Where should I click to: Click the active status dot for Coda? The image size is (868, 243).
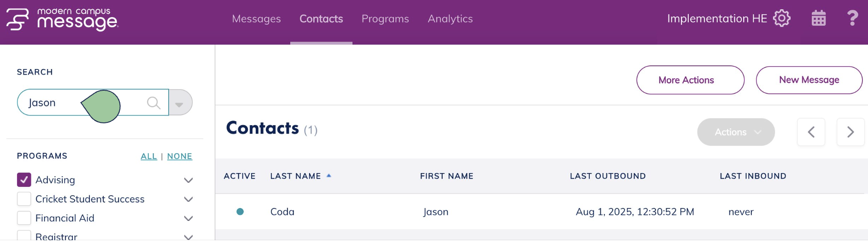pos(240,212)
